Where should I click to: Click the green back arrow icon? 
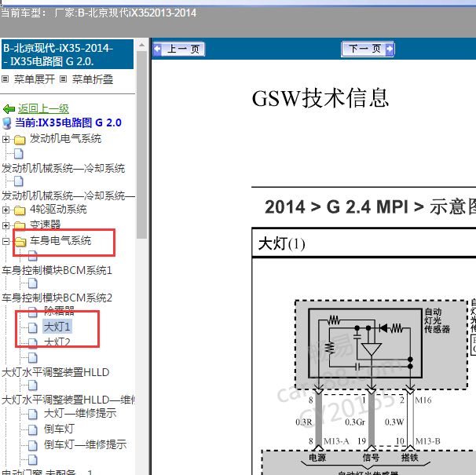[9, 108]
